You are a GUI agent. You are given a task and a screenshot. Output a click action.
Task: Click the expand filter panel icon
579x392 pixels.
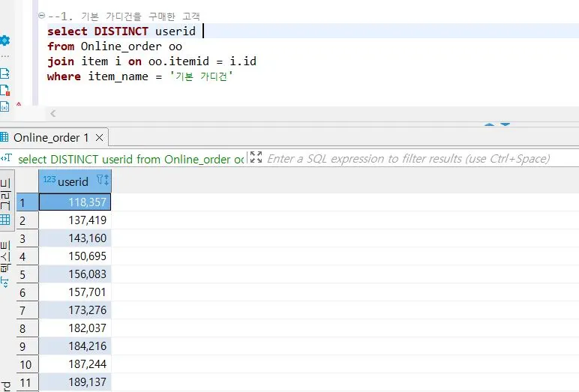[256, 157]
